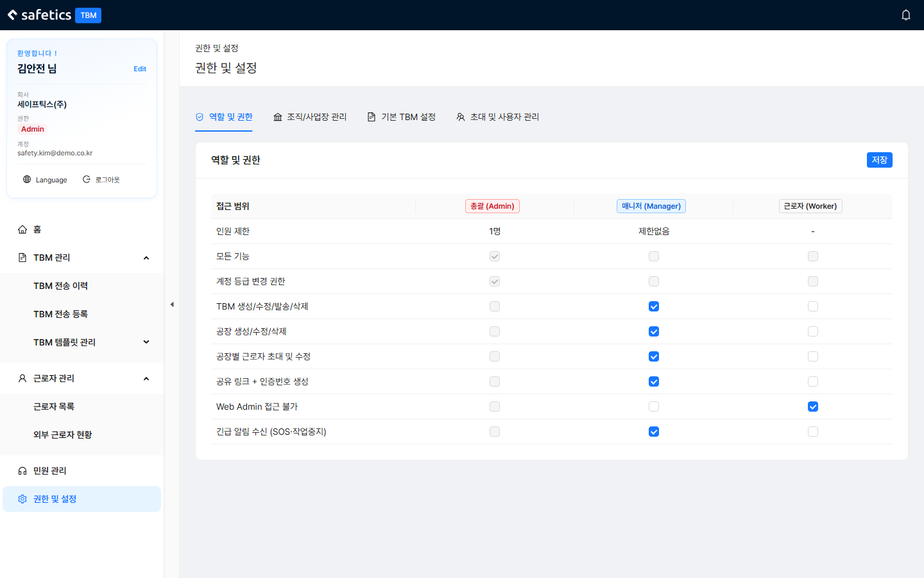Click 로그아웃 text to log out
The image size is (924, 578).
tap(108, 180)
